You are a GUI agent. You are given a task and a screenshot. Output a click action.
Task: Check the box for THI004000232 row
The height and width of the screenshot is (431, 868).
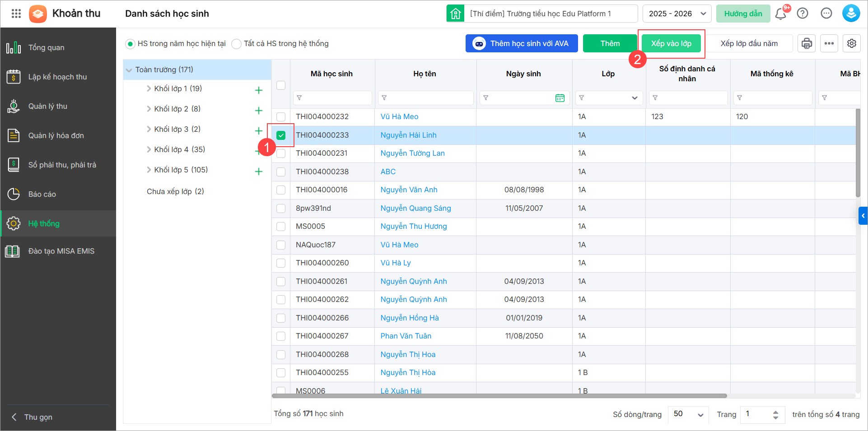[x=281, y=117]
